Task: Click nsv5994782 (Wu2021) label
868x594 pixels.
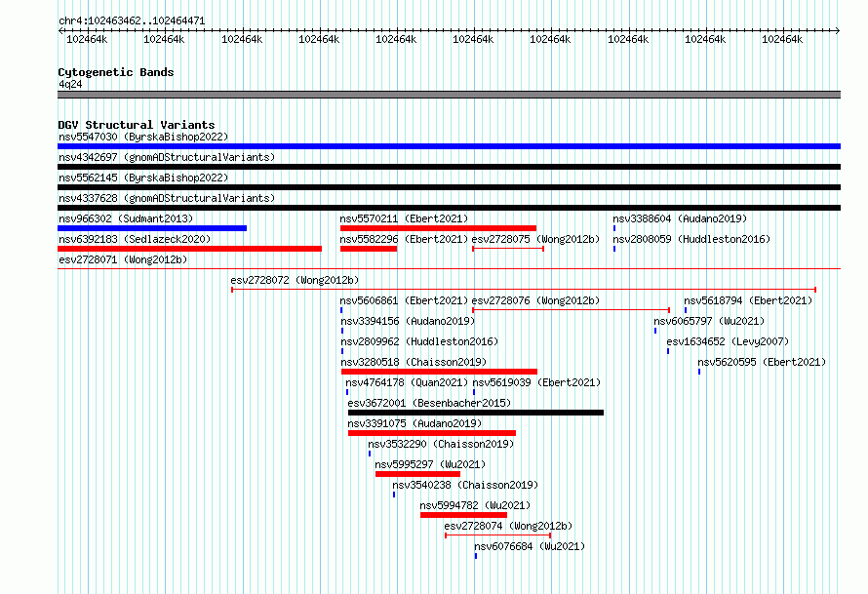Action: pos(475,505)
